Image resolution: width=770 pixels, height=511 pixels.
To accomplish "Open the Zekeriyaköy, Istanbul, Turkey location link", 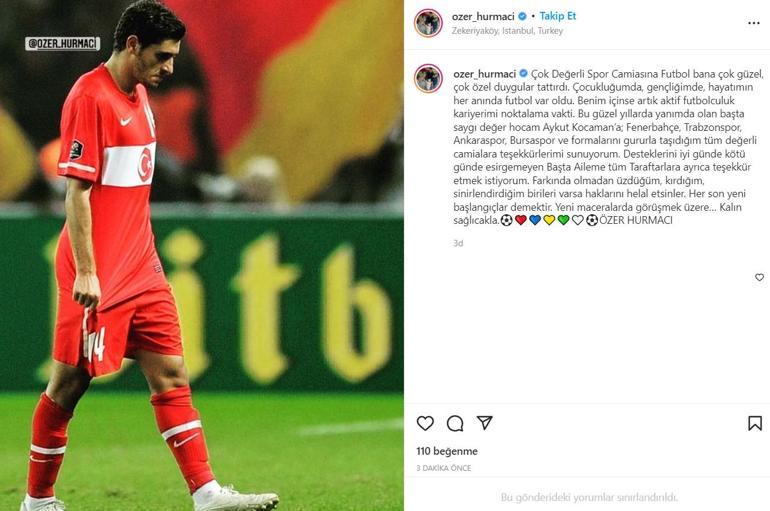I will pos(507,31).
